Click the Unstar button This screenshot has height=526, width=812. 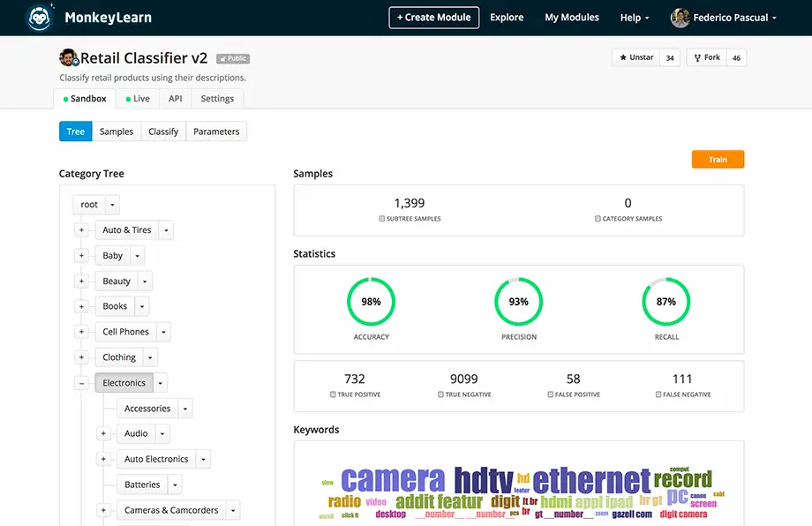[636, 57]
